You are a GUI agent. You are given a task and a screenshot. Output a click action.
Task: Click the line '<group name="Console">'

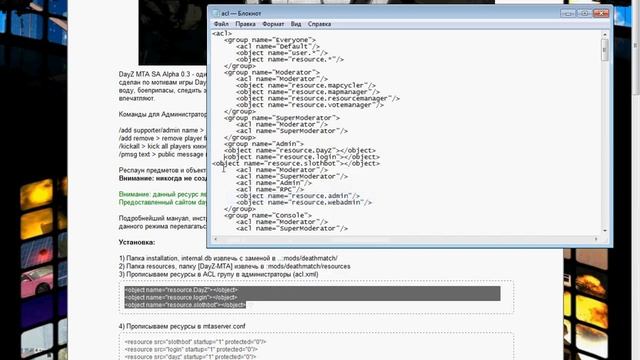coord(268,216)
